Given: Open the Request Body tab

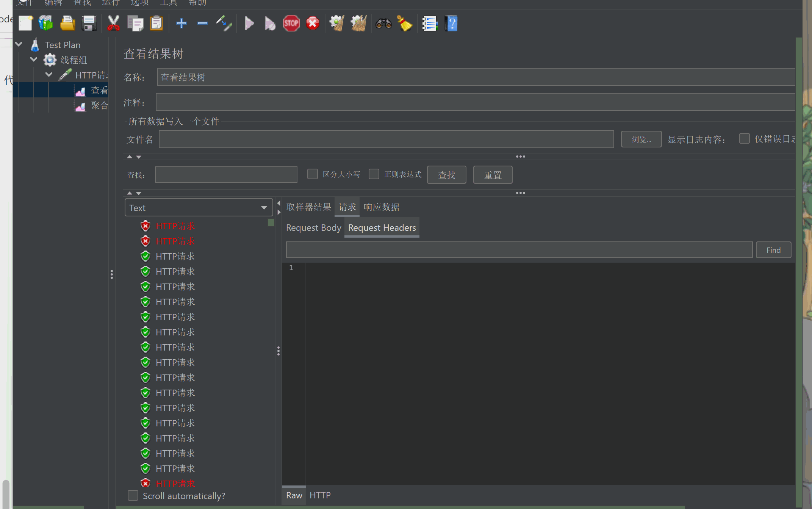Looking at the screenshot, I should 313,228.
